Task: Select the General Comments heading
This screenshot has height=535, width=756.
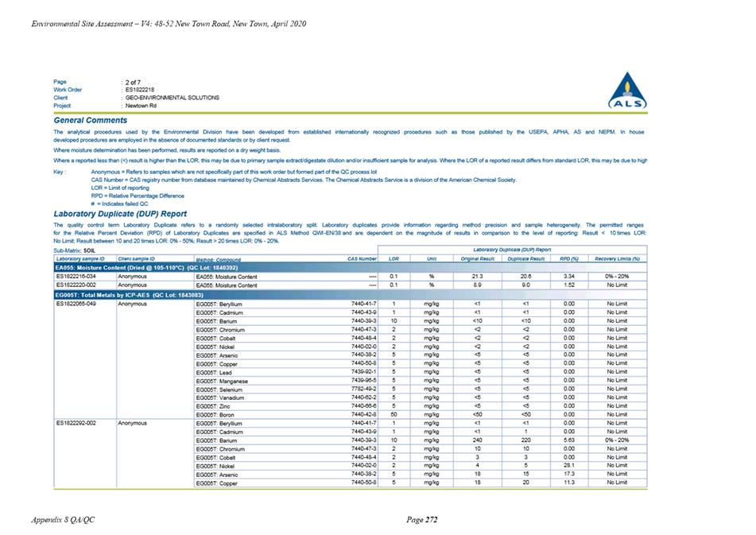Action: [x=90, y=121]
